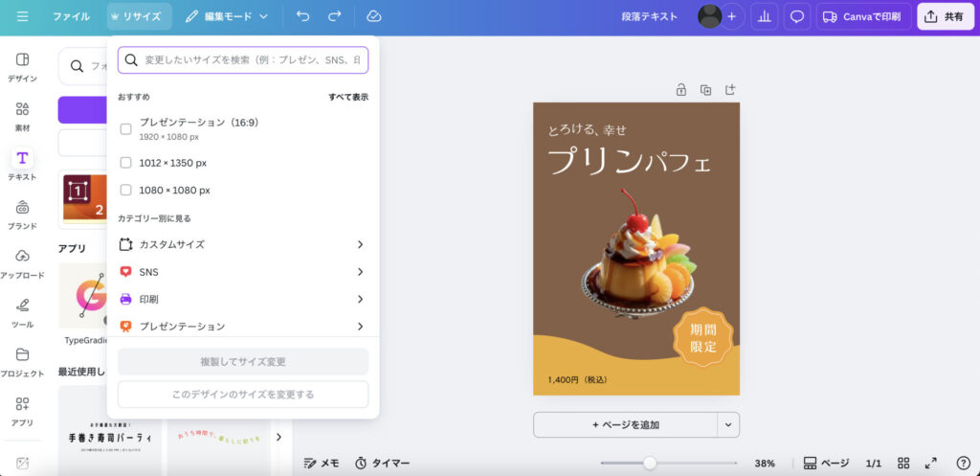This screenshot has height=476, width=980.
Task: Open the アプリ apps sidebar panel
Action: click(23, 412)
